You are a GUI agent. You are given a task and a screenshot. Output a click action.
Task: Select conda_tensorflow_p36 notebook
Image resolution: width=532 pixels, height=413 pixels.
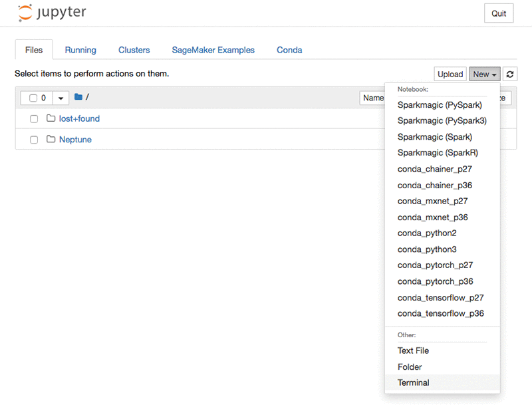coord(442,313)
